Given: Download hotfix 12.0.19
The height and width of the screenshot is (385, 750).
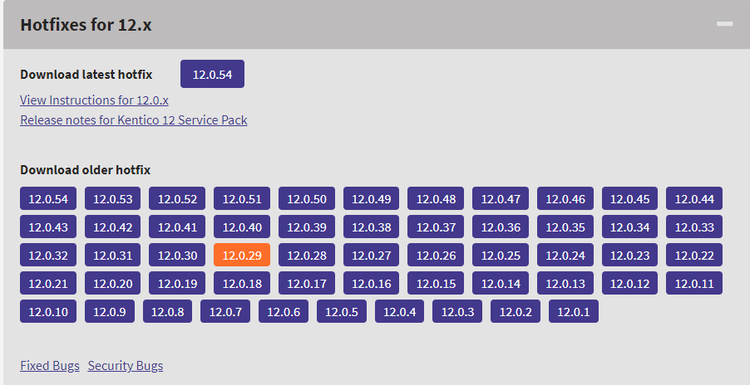Looking at the screenshot, I should pyautogui.click(x=177, y=283).
